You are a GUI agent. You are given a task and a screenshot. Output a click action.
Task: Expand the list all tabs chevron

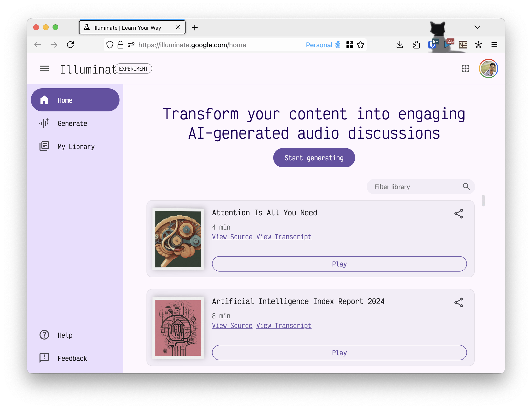click(x=477, y=27)
